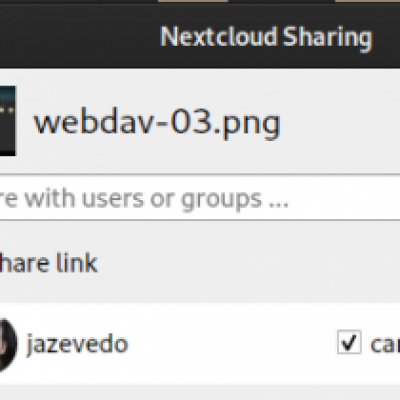400x400 pixels.
Task: Click the 'Share link' label
Action: [x=48, y=263]
